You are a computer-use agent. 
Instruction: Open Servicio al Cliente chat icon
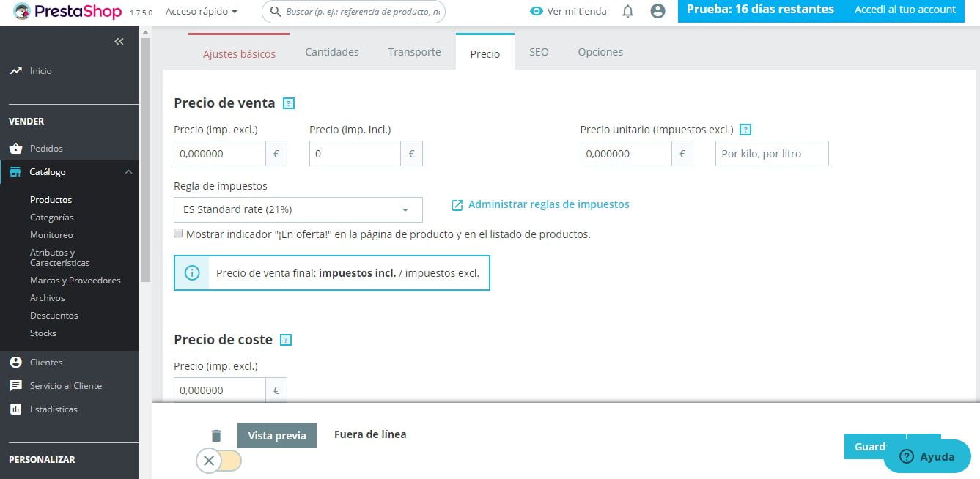tap(16, 385)
